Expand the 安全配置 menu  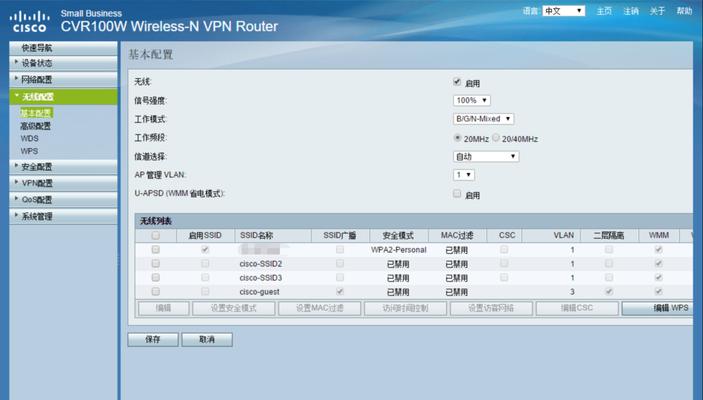(x=63, y=167)
